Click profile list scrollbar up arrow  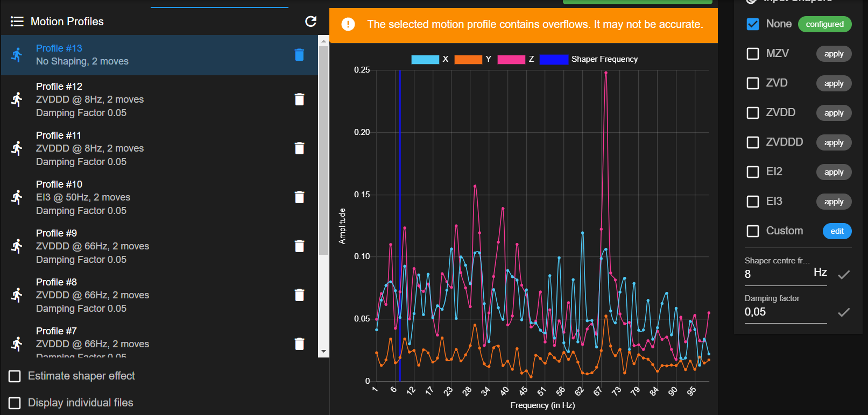pos(323,41)
